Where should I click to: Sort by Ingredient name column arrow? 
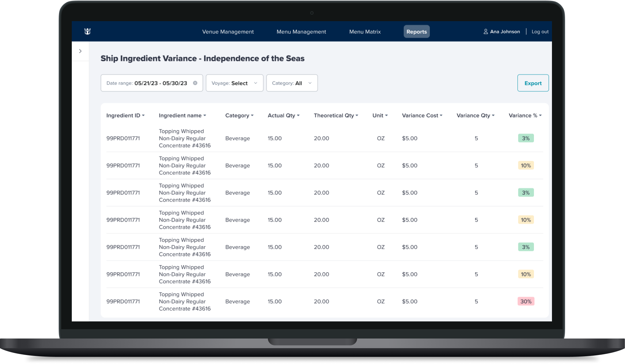(205, 116)
